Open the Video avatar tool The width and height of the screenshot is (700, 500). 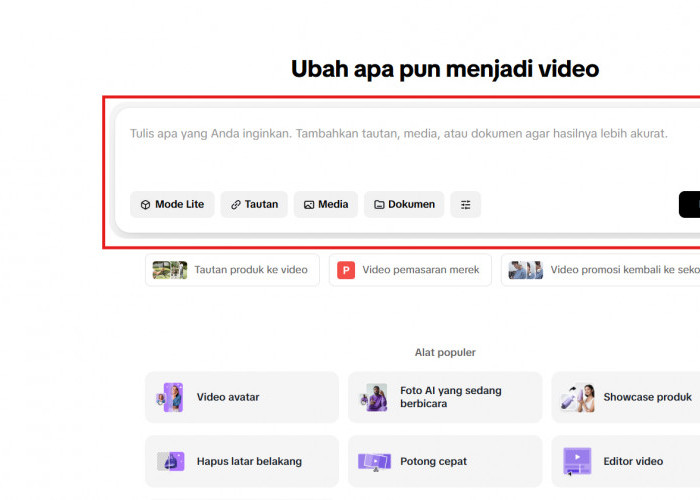[x=242, y=397]
